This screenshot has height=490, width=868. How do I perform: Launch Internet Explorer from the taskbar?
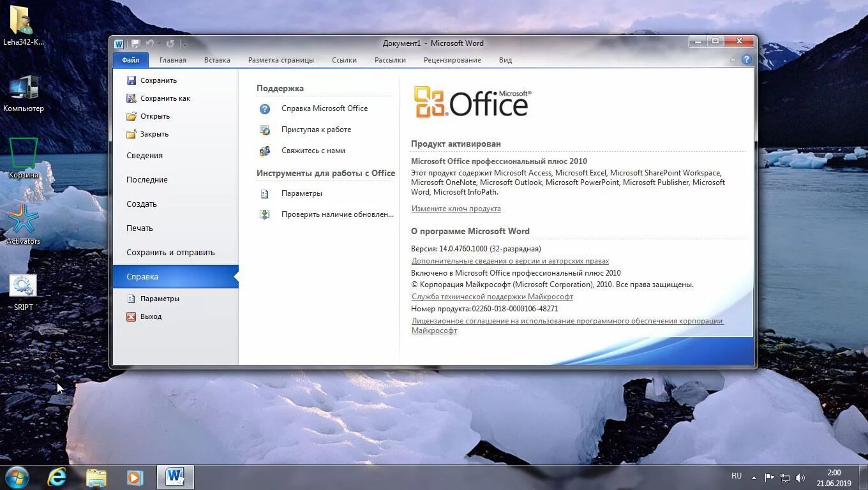[57, 477]
